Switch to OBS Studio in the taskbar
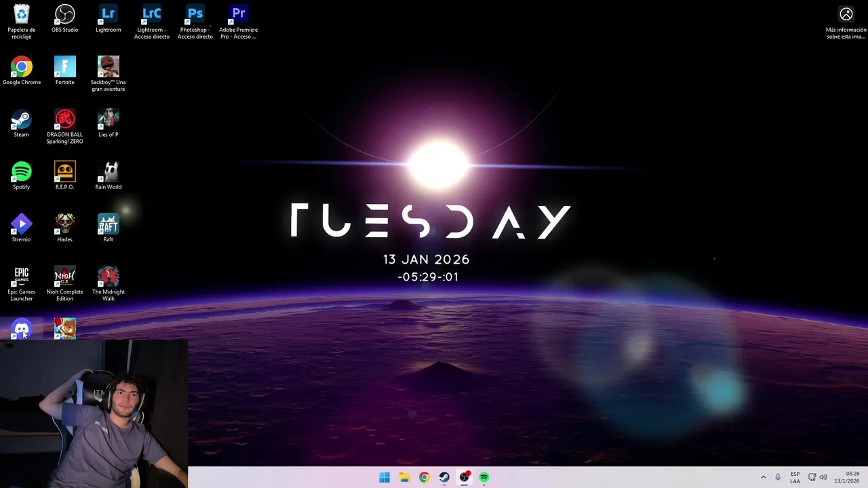The image size is (868, 488). [464, 477]
